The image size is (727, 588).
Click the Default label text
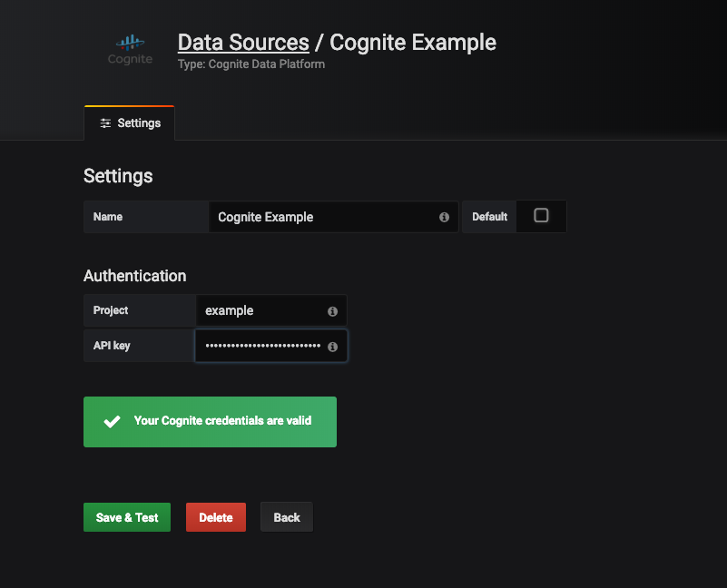tap(489, 217)
